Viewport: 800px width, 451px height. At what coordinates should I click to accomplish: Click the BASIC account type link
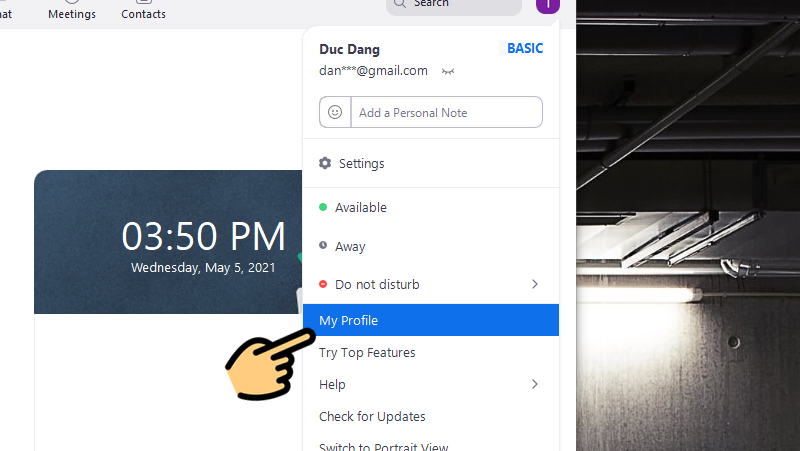(525, 48)
